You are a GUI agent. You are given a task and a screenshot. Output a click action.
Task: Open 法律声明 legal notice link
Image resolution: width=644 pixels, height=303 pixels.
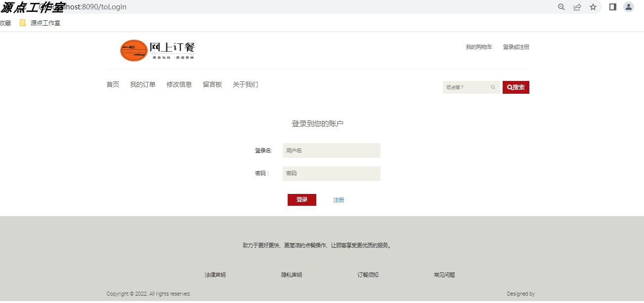coord(215,275)
